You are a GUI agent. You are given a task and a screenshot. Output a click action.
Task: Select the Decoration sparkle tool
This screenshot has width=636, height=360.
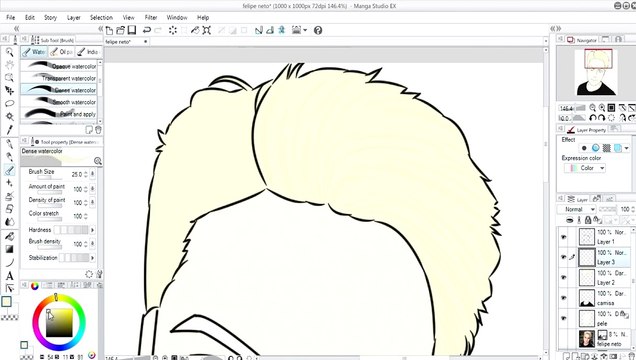9,183
